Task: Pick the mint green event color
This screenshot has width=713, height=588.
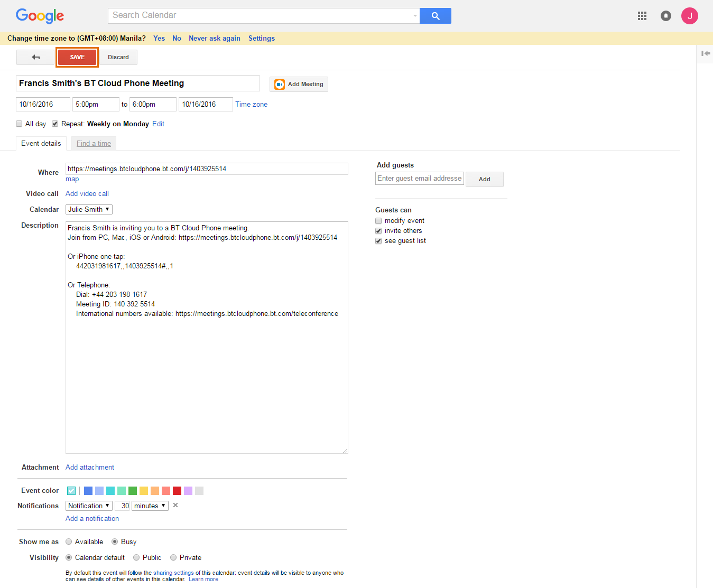Action: click(x=122, y=491)
